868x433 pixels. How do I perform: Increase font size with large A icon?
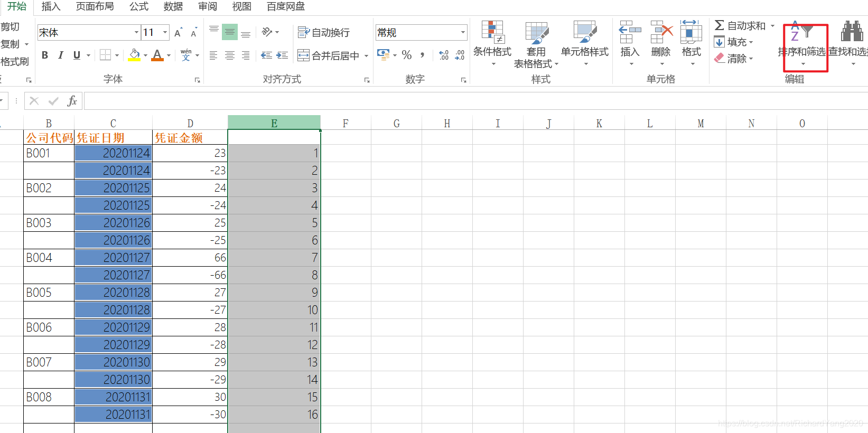tap(178, 33)
